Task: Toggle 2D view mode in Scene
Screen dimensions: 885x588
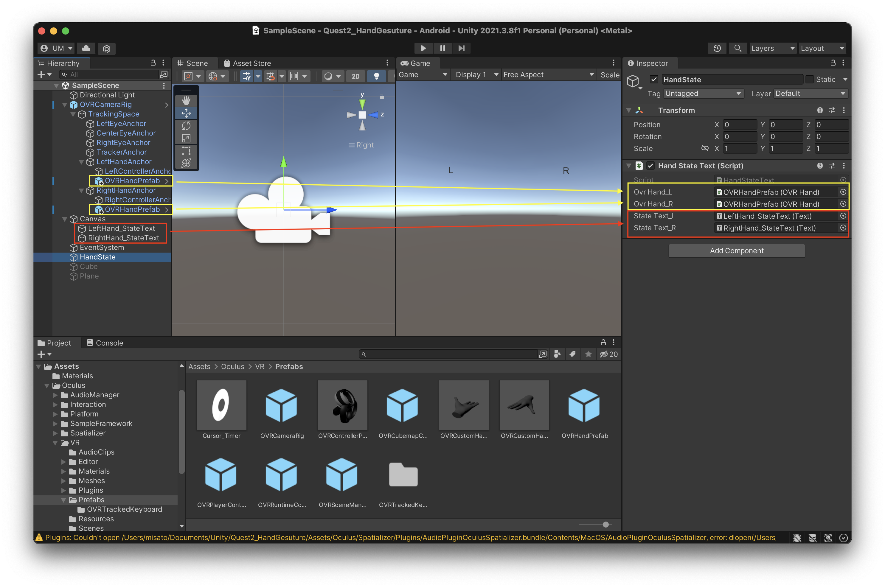Action: (355, 76)
